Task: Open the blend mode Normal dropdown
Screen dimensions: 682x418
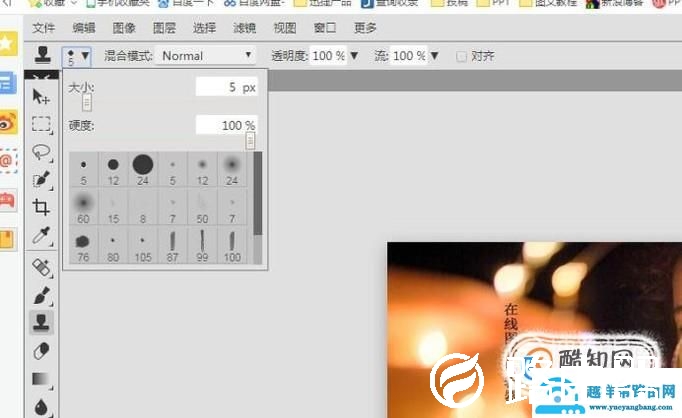Action: tap(207, 56)
